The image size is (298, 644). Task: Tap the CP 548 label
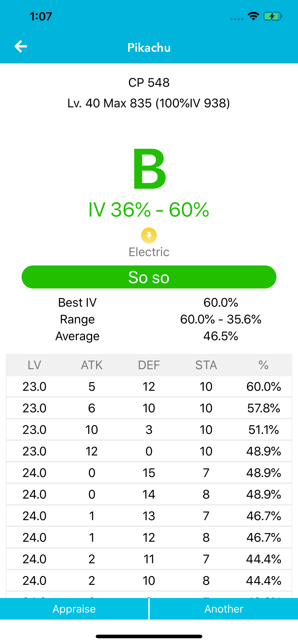149,82
